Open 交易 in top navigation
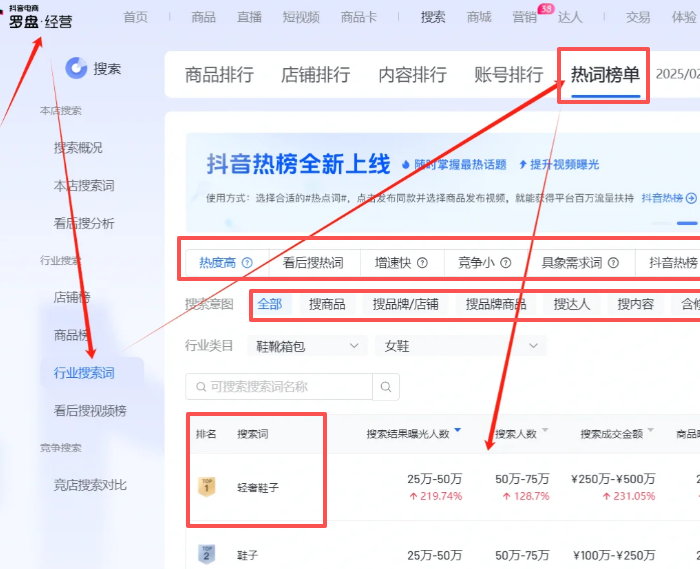 point(638,17)
